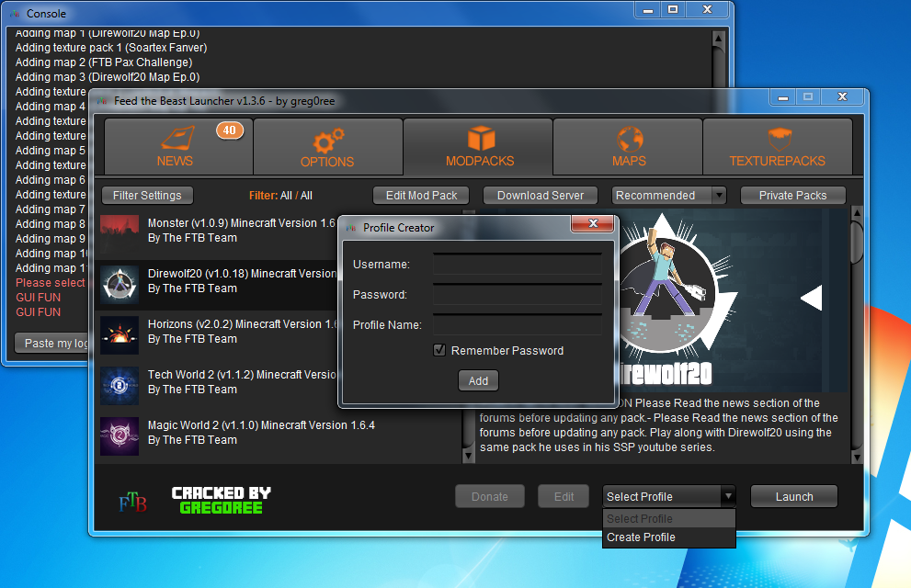Viewport: 911px width, 588px height.
Task: Open the NEWS tab
Action: coord(178,146)
